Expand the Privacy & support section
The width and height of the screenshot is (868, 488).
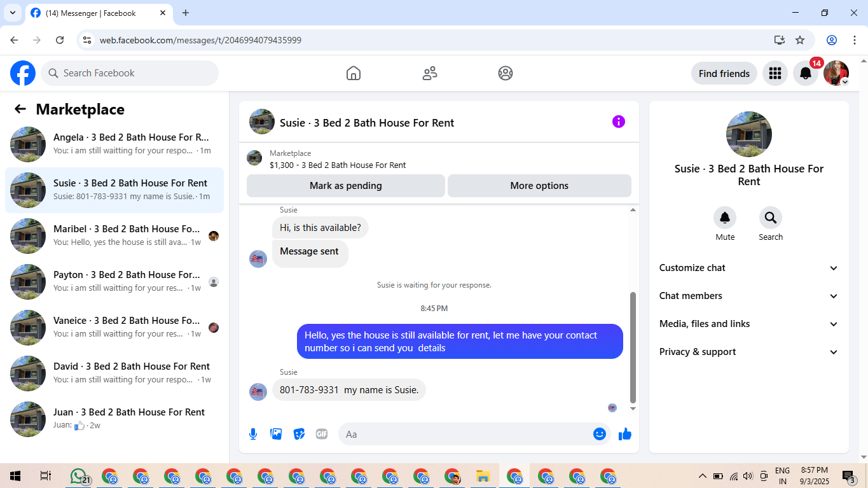click(749, 352)
